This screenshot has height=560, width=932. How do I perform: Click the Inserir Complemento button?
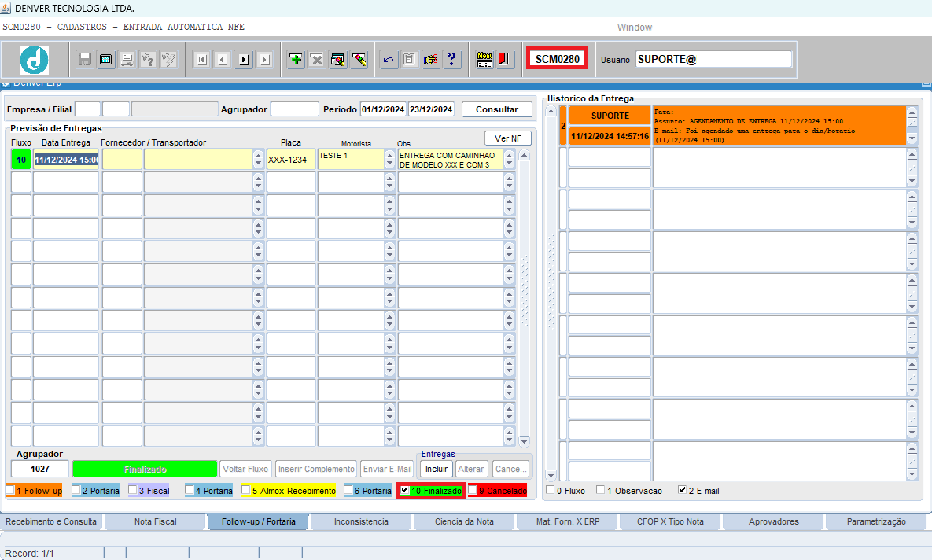316,469
